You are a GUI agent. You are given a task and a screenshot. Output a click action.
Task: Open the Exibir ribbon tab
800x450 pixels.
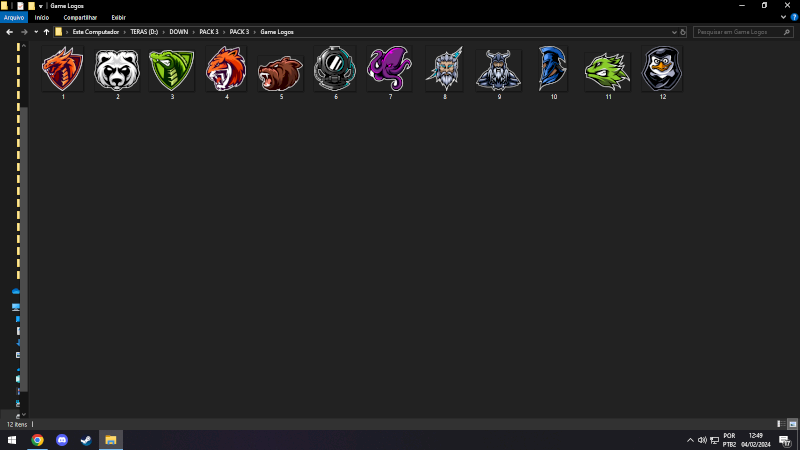[118, 17]
